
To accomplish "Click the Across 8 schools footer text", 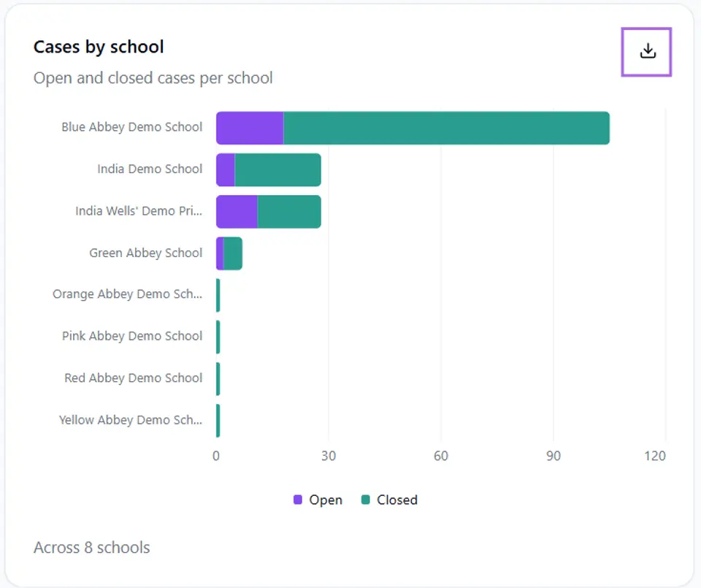I will click(x=92, y=547).
